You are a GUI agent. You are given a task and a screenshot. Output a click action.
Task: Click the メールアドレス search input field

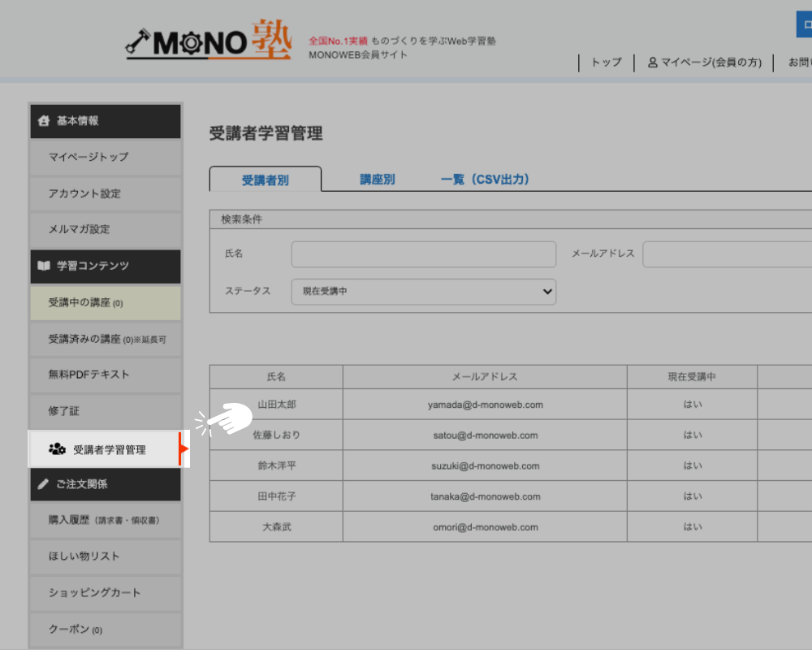click(727, 254)
